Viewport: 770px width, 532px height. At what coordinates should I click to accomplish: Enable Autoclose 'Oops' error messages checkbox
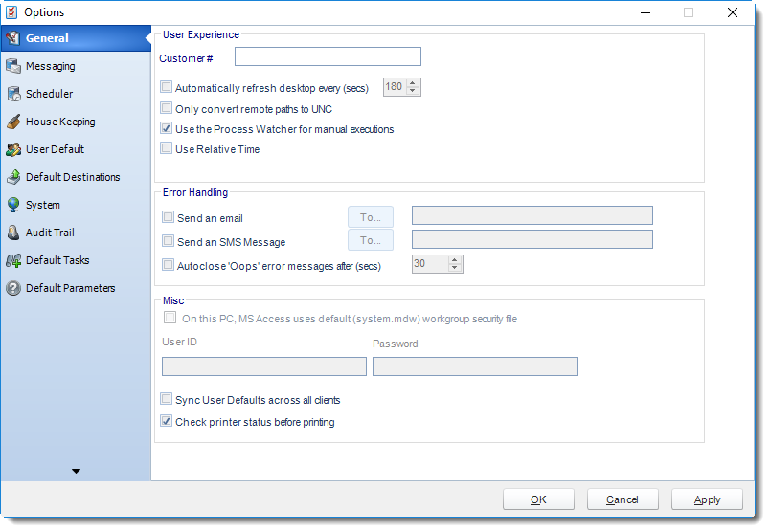click(x=168, y=264)
